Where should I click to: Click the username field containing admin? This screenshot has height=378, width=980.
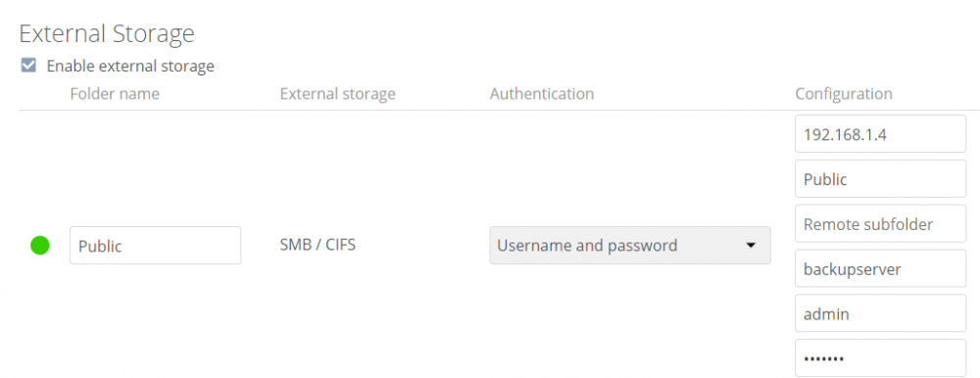coord(881,313)
